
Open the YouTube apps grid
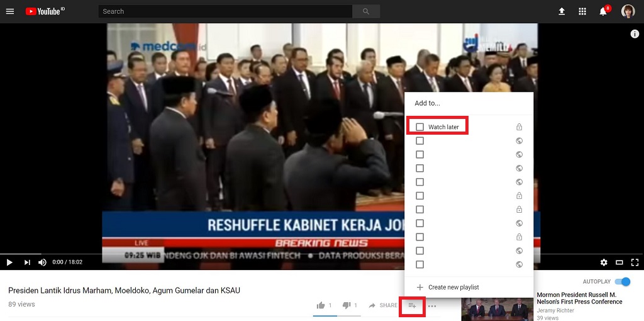(x=582, y=11)
